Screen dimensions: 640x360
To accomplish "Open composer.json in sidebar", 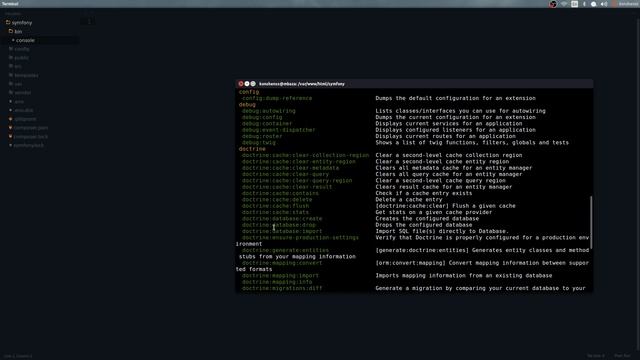I will [x=31, y=128].
